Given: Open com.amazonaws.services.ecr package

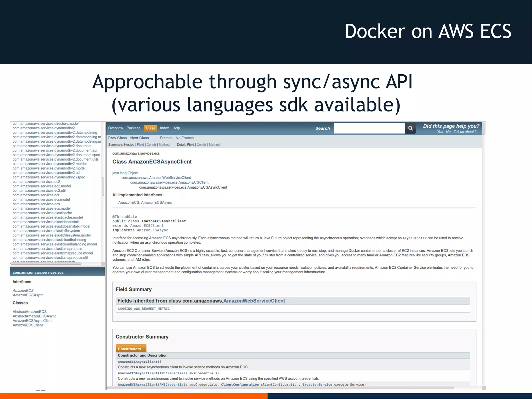Looking at the screenshot, I should click(x=36, y=195).
